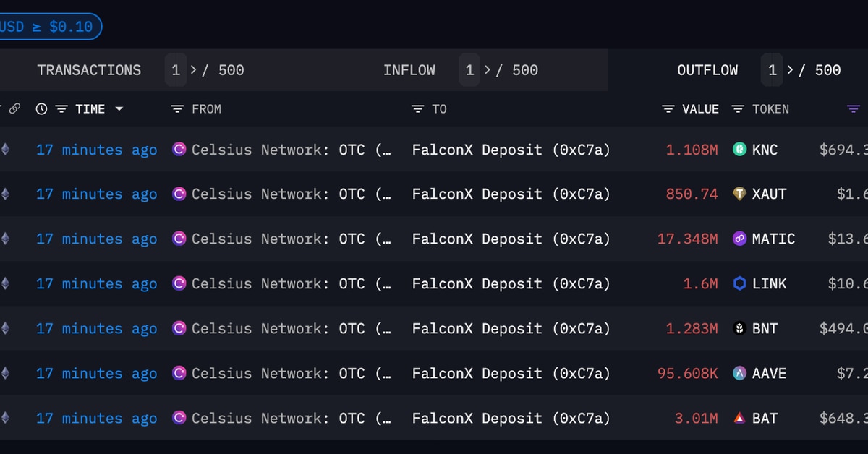Image resolution: width=868 pixels, height=454 pixels.
Task: Open the FROM column filter
Action: [x=177, y=109]
